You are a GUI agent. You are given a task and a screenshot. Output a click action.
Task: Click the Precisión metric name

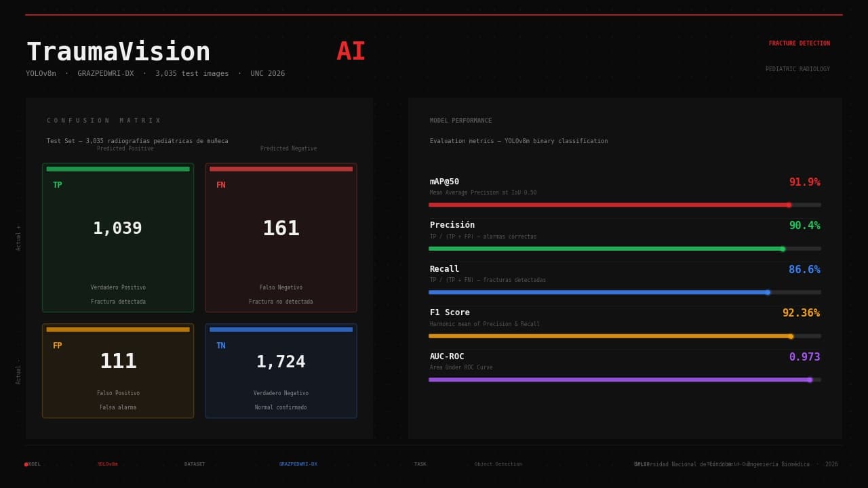click(x=452, y=225)
